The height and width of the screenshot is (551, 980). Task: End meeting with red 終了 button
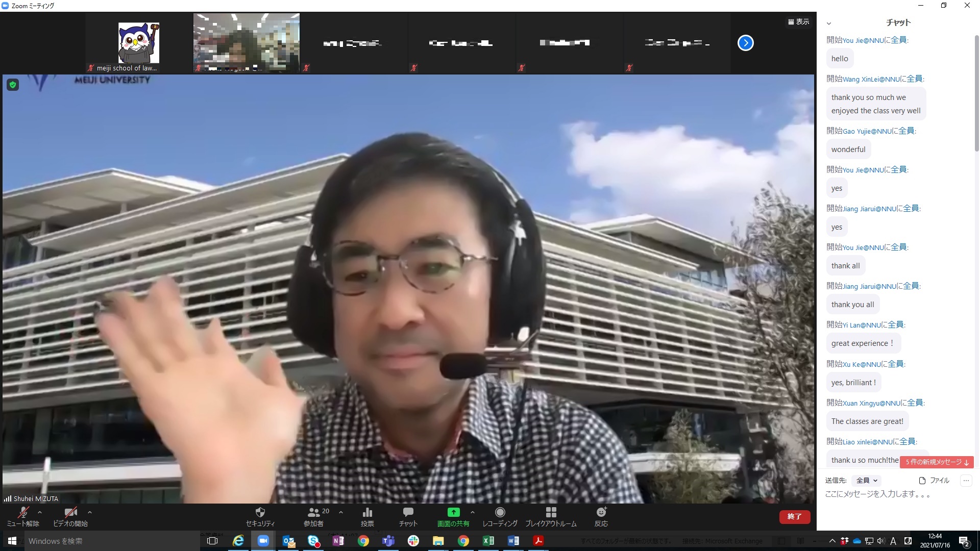pos(795,516)
